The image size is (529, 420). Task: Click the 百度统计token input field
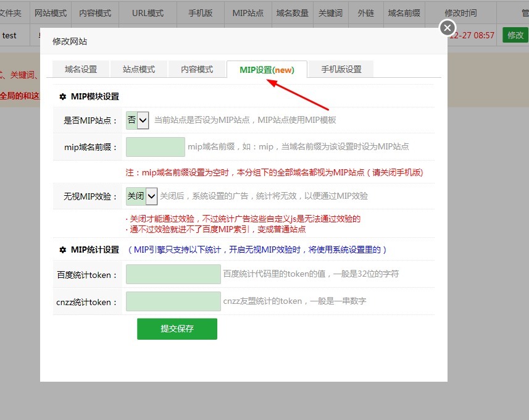tap(173, 274)
